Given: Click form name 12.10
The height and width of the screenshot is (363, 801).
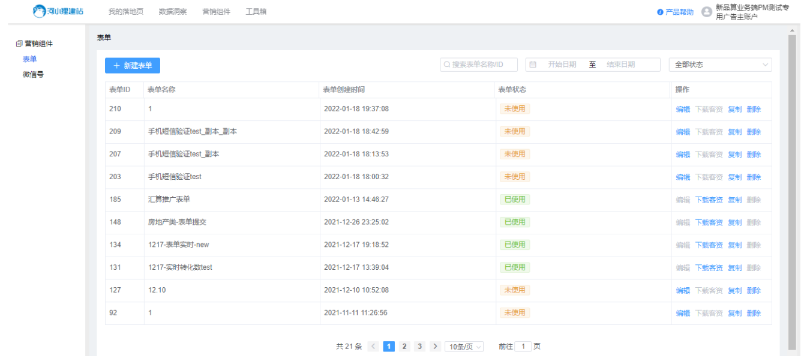Looking at the screenshot, I should click(157, 290).
